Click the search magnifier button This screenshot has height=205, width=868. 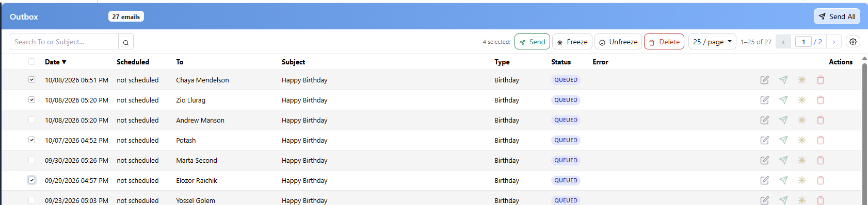126,42
